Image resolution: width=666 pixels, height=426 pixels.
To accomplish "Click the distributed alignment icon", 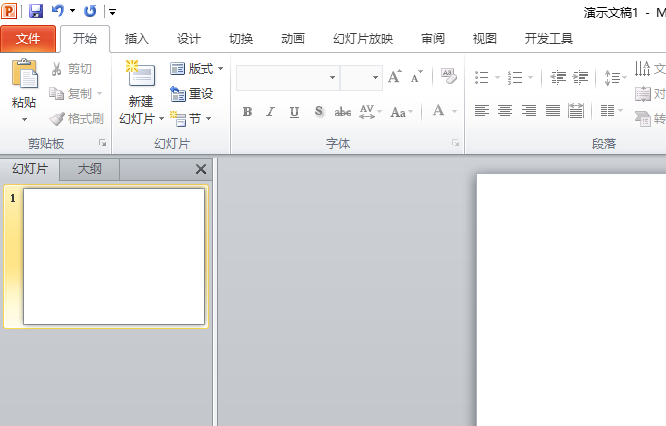I will click(576, 111).
